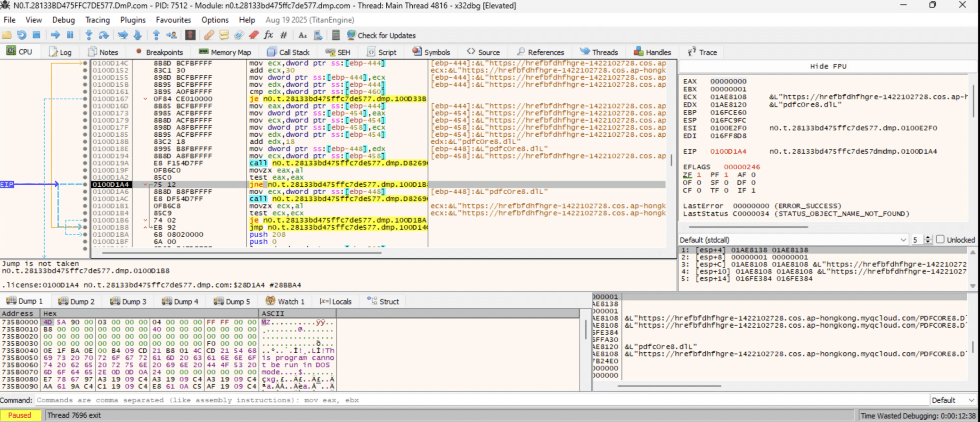Restart the debuggee via toolbar icon
Screen dimensions: 980x422
tap(22, 35)
